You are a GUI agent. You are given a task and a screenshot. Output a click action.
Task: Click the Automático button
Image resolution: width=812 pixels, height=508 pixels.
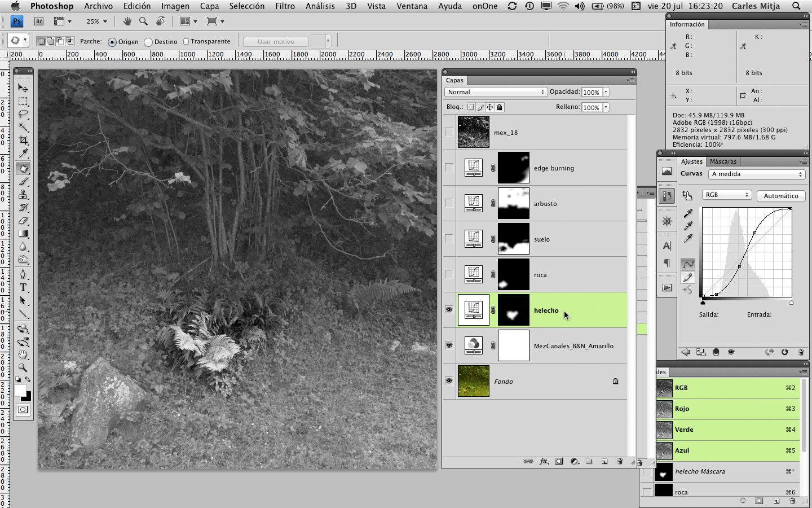click(x=780, y=196)
